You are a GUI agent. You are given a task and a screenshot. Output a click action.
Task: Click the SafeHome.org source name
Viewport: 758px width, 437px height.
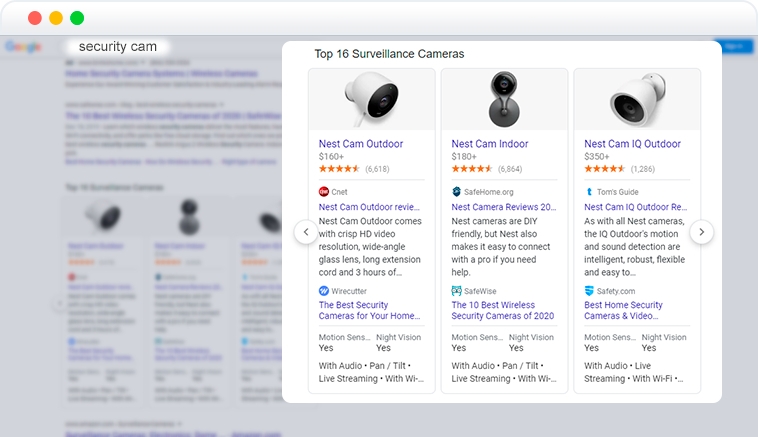point(489,192)
